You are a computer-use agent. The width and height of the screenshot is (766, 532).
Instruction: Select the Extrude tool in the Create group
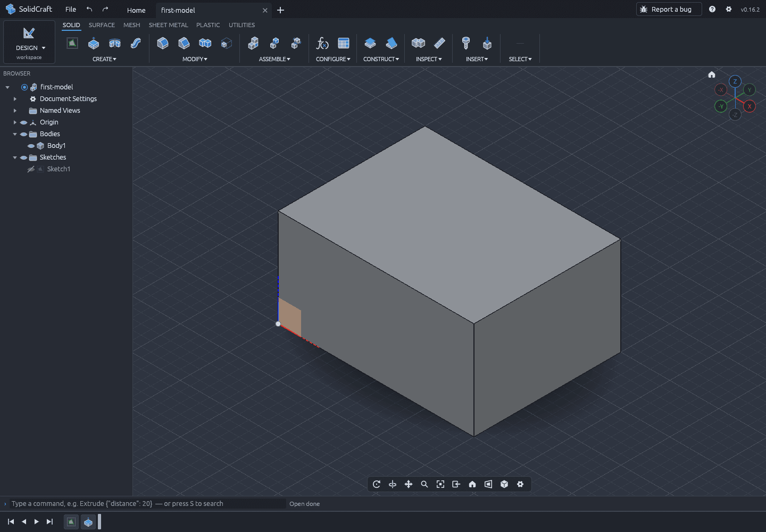[x=94, y=43]
